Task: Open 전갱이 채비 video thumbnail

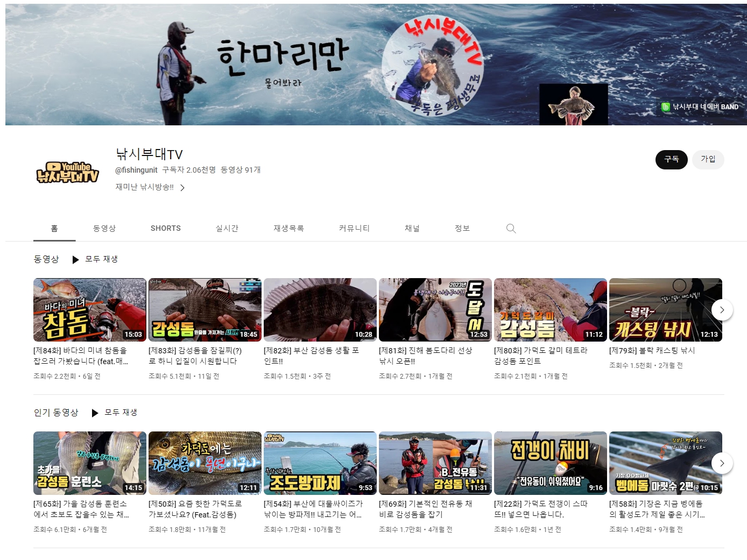Action: [550, 463]
